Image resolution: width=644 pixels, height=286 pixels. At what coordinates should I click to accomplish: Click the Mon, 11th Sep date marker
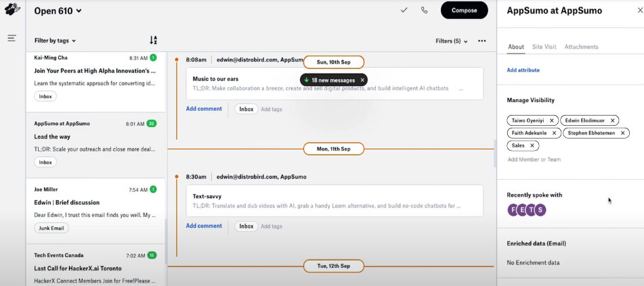pos(333,149)
